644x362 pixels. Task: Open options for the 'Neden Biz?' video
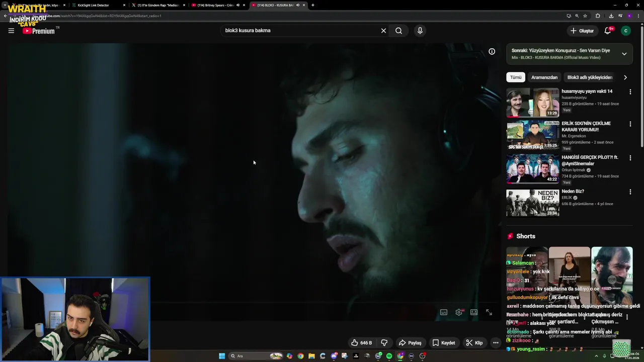[630, 192]
